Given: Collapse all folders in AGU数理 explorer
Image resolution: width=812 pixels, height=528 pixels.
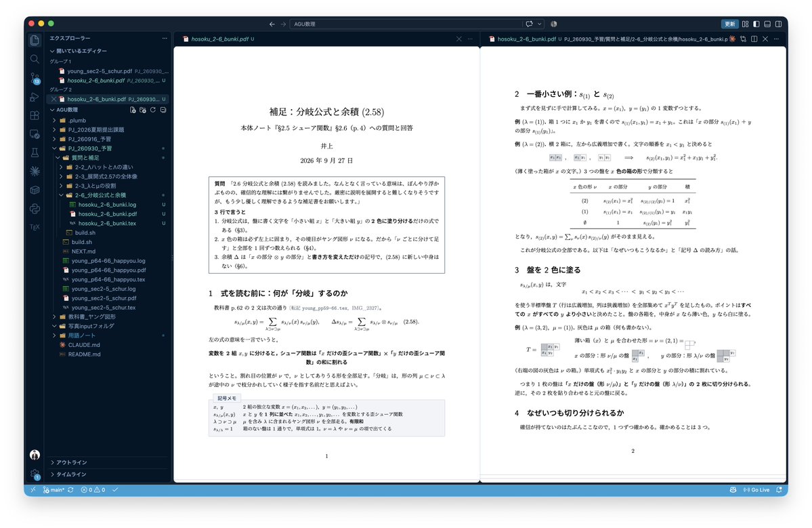Looking at the screenshot, I should point(163,110).
